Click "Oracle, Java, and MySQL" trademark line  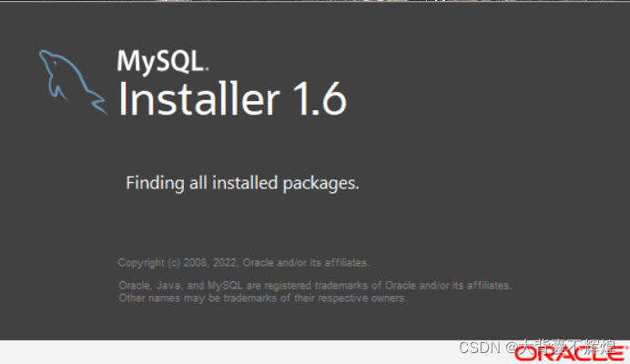tap(315, 285)
